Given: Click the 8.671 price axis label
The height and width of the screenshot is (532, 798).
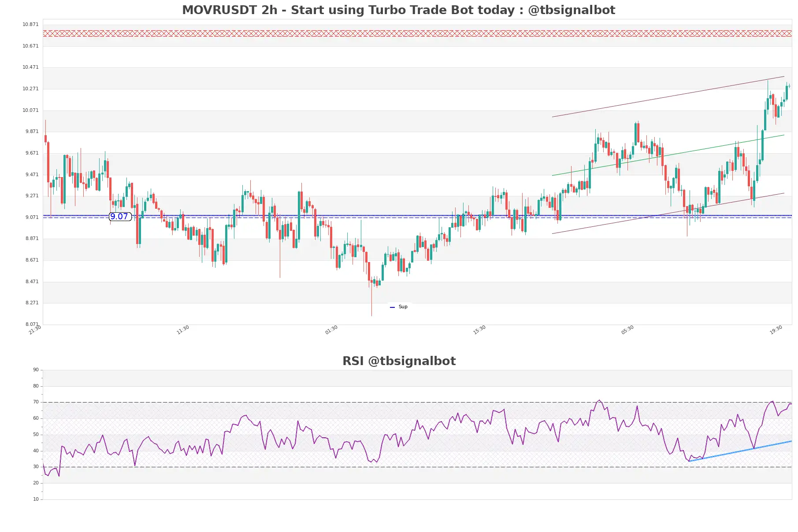Looking at the screenshot, I should [32, 260].
